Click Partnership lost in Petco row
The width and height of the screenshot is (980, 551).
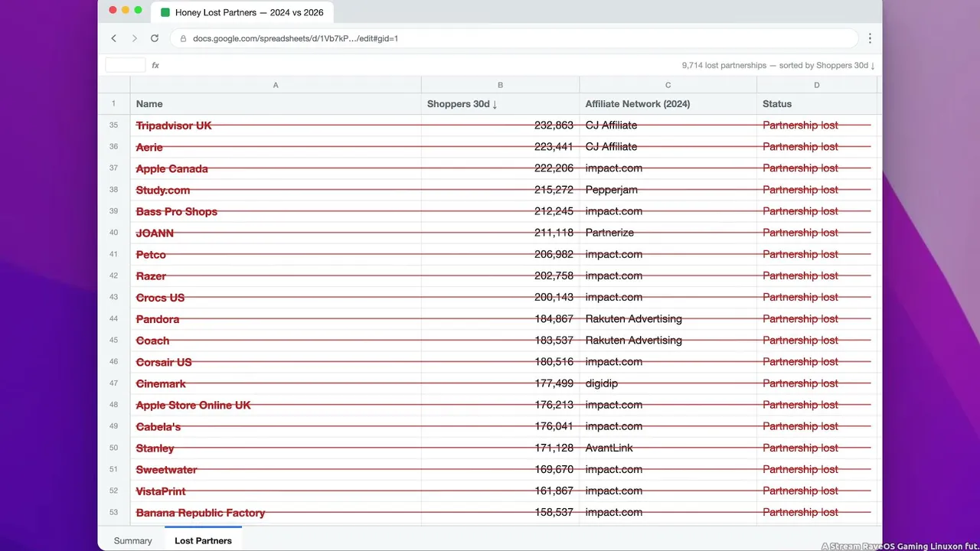point(800,254)
